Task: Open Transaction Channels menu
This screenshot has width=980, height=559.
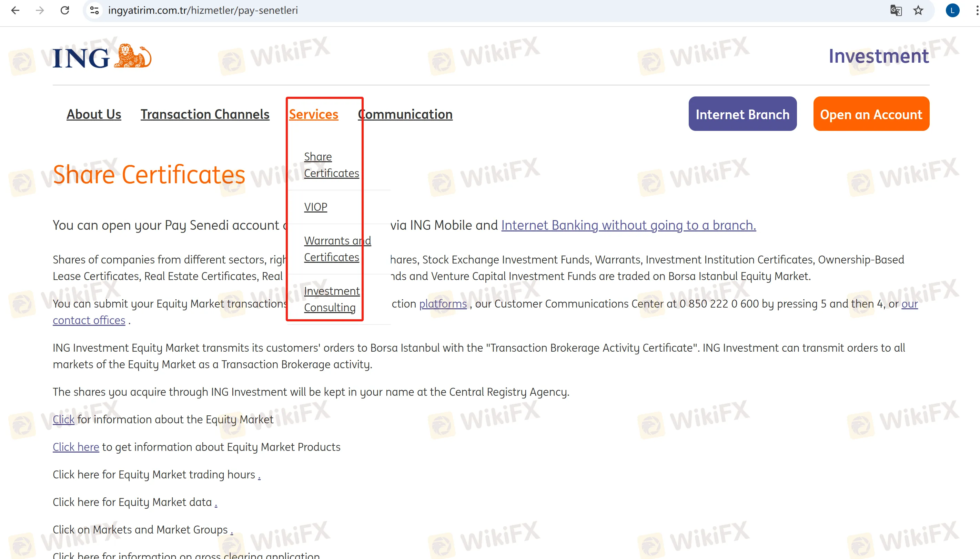Action: tap(205, 114)
